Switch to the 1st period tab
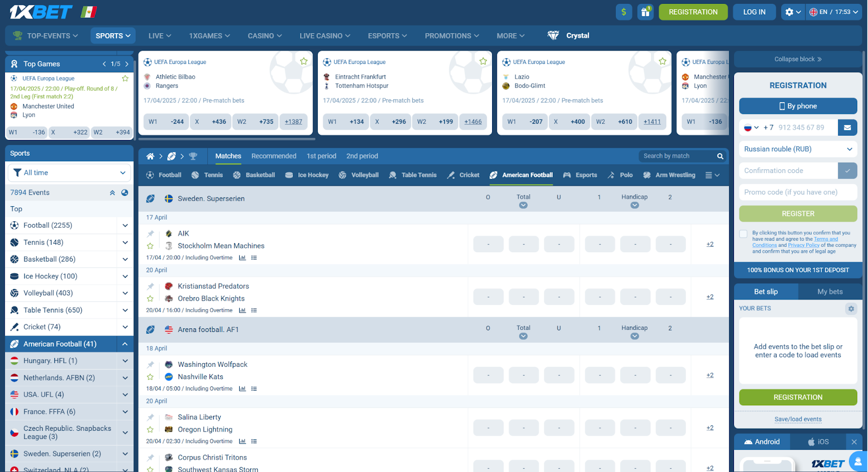This screenshot has height=472, width=868. (x=321, y=156)
